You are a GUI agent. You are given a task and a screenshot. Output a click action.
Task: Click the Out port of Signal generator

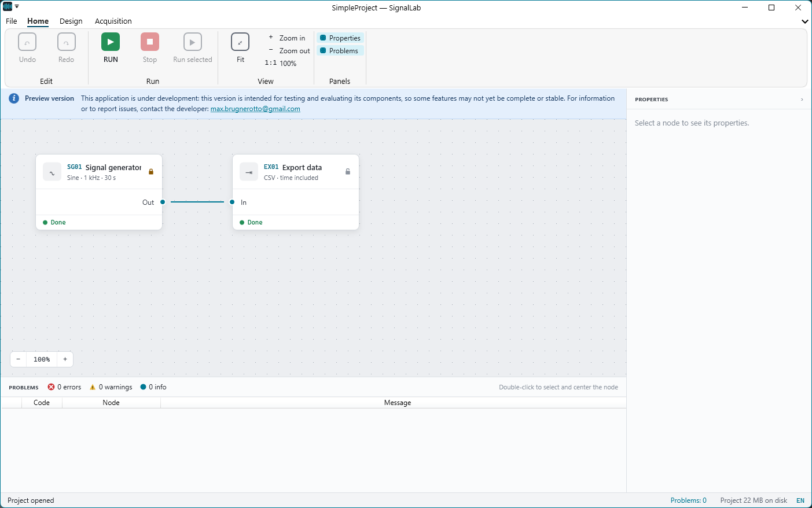point(163,202)
